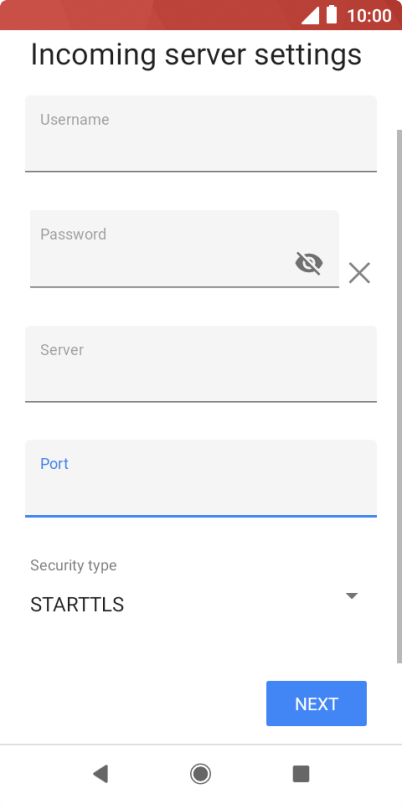The image size is (402, 804).
Task: Click the vertical scrollbar on the right
Action: (x=399, y=396)
